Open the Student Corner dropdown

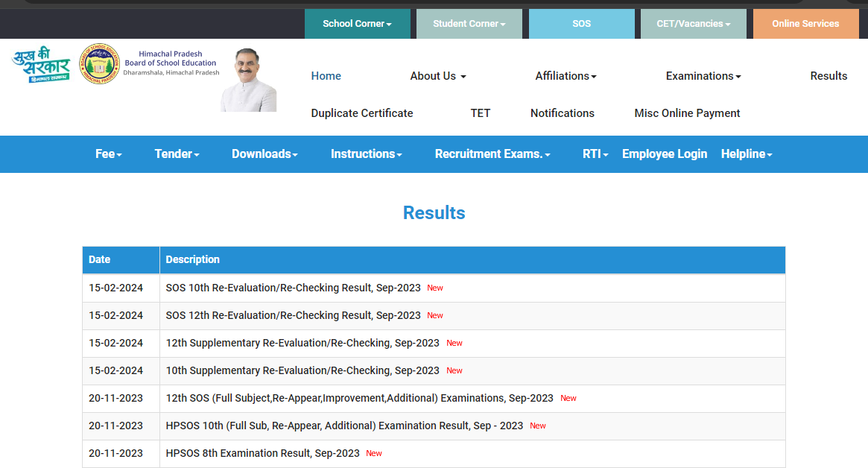click(x=469, y=24)
